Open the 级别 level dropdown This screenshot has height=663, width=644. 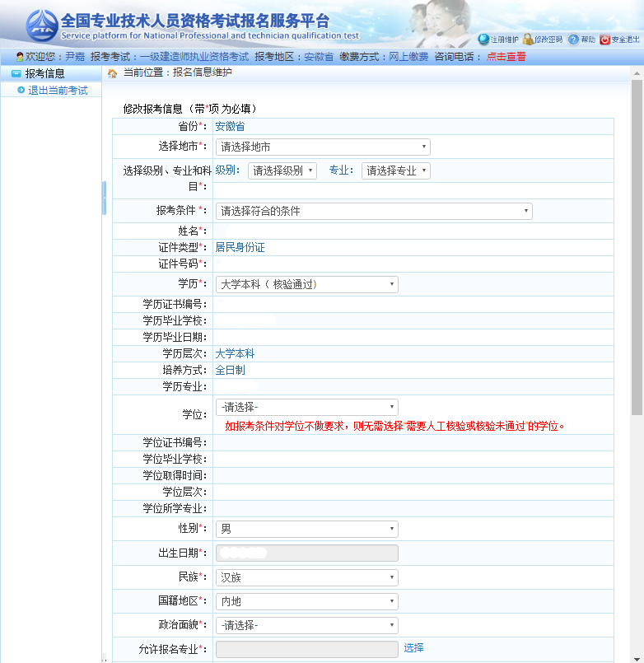tap(282, 170)
